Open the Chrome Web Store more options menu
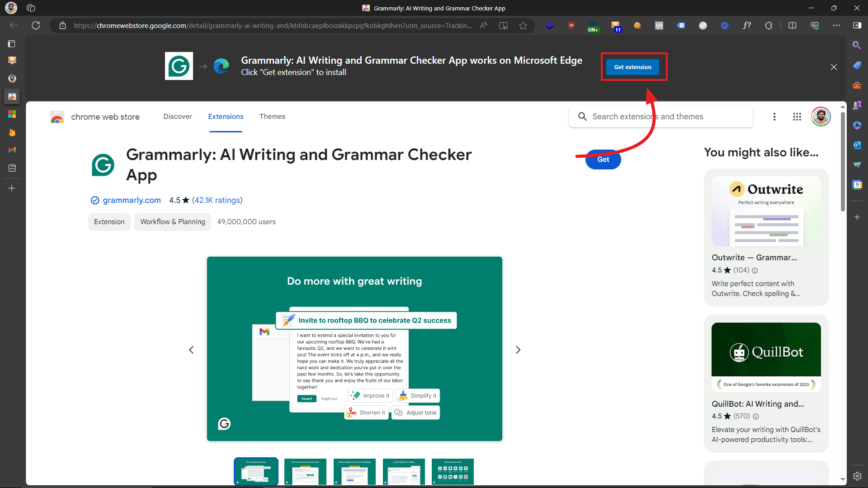Screen dimensions: 868x488 click(x=774, y=117)
